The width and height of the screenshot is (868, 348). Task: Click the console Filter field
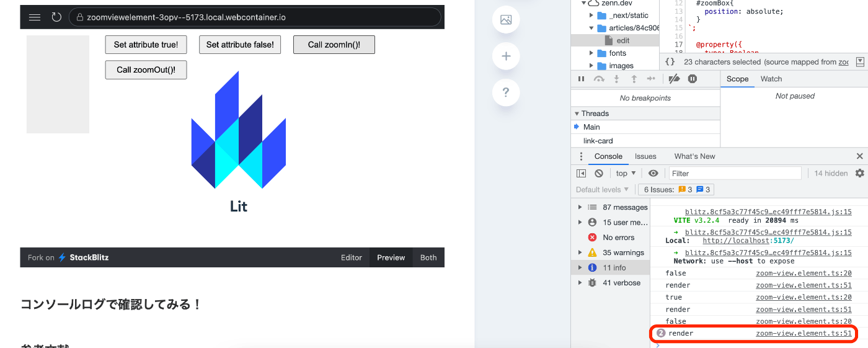[x=735, y=173]
